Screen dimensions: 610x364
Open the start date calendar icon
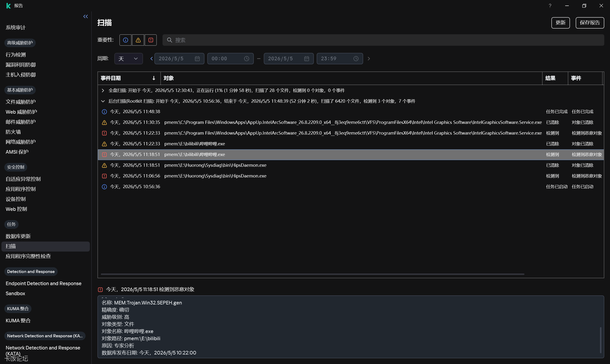coord(197,59)
